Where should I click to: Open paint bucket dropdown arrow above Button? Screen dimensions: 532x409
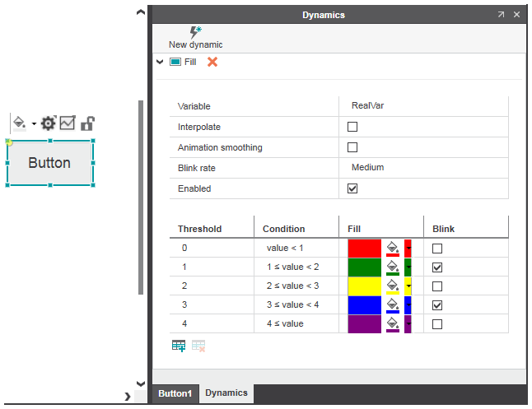[34, 124]
